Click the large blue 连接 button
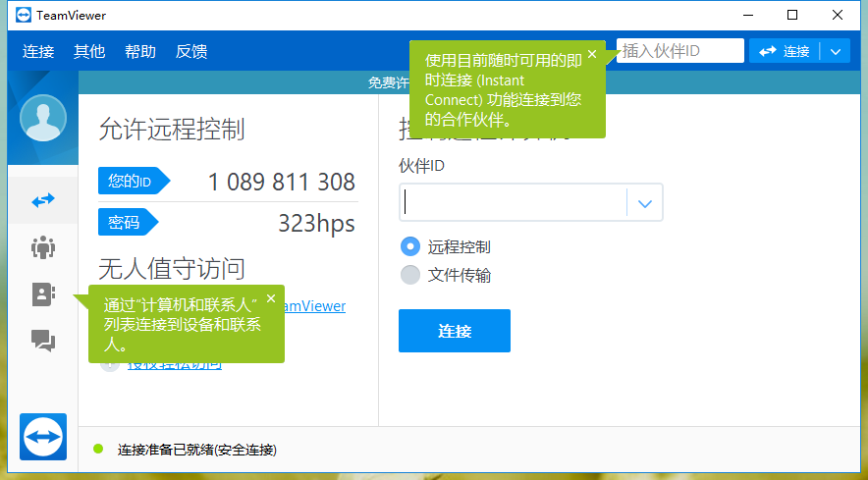 point(455,331)
